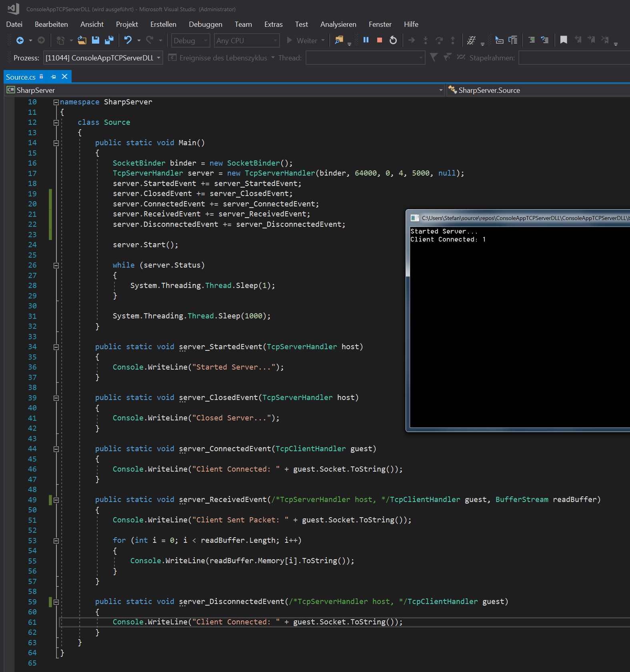Collapse the Main() method outline
The width and height of the screenshot is (630, 672).
tap(56, 143)
